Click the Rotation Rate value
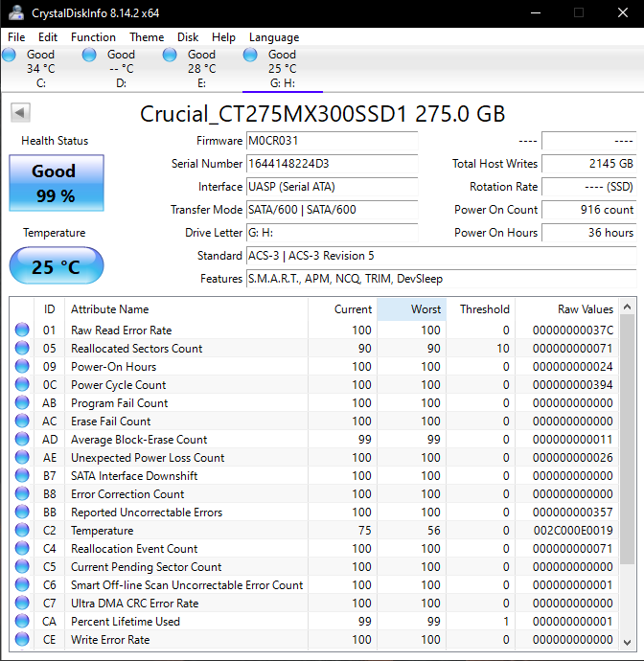 point(588,187)
